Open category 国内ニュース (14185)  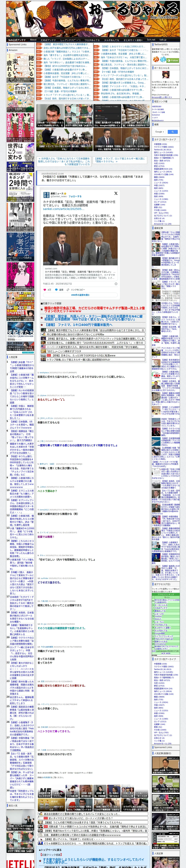click(163, 152)
